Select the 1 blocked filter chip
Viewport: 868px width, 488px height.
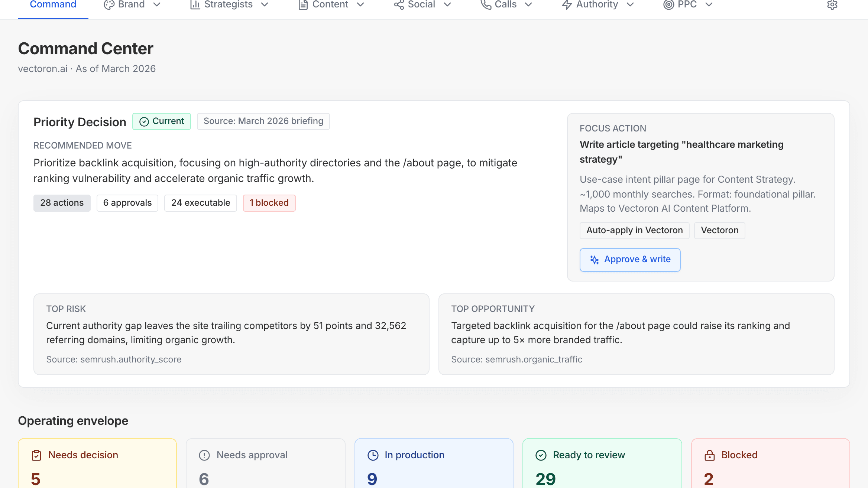[269, 203]
